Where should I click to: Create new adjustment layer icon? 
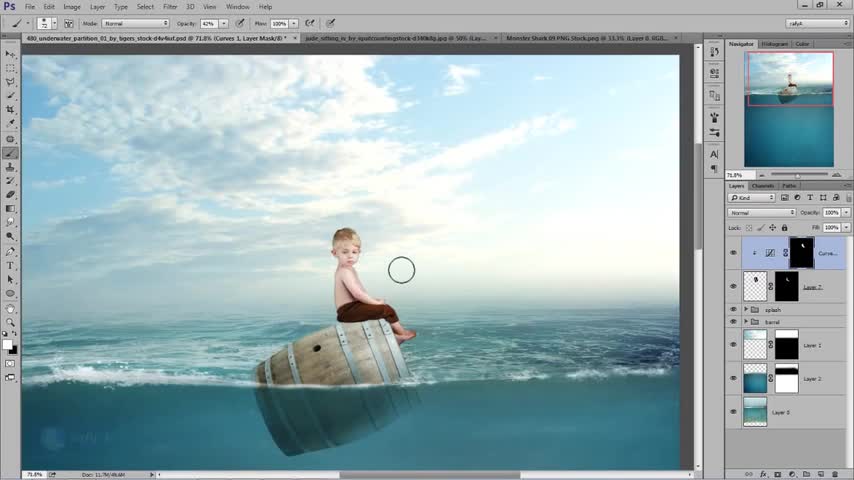(792, 475)
